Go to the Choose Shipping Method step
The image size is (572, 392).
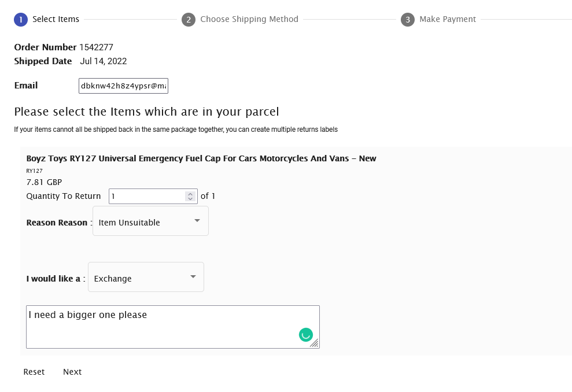(249, 19)
